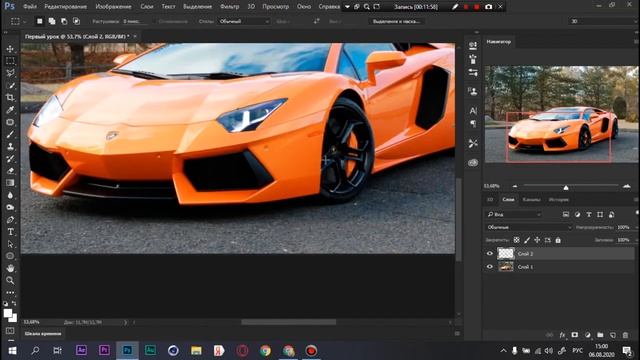The height and width of the screenshot is (360, 640).
Task: Take a snapshot with recorder camera button
Action: pos(488,7)
